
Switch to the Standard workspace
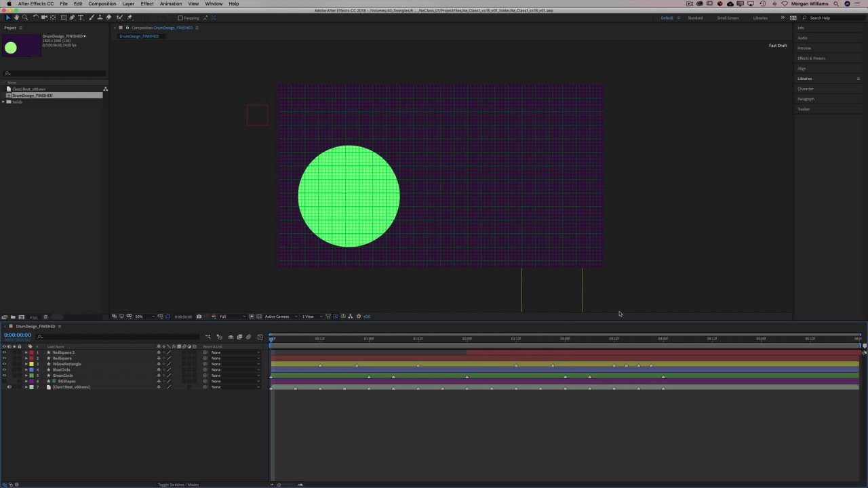click(x=695, y=18)
